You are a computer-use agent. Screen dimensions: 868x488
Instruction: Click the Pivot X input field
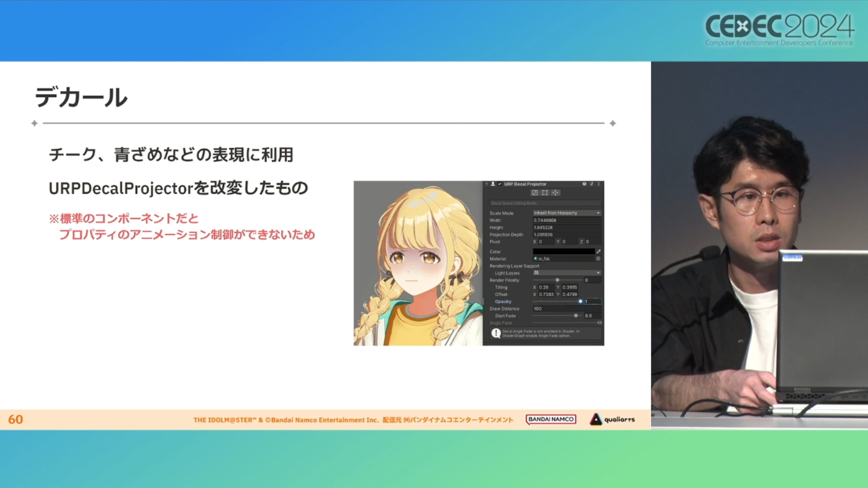click(546, 242)
